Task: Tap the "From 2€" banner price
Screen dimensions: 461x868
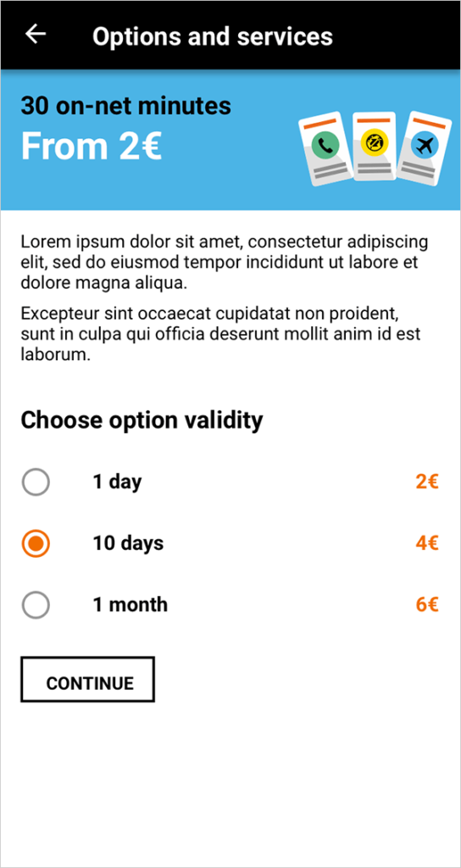Action: coord(92,147)
